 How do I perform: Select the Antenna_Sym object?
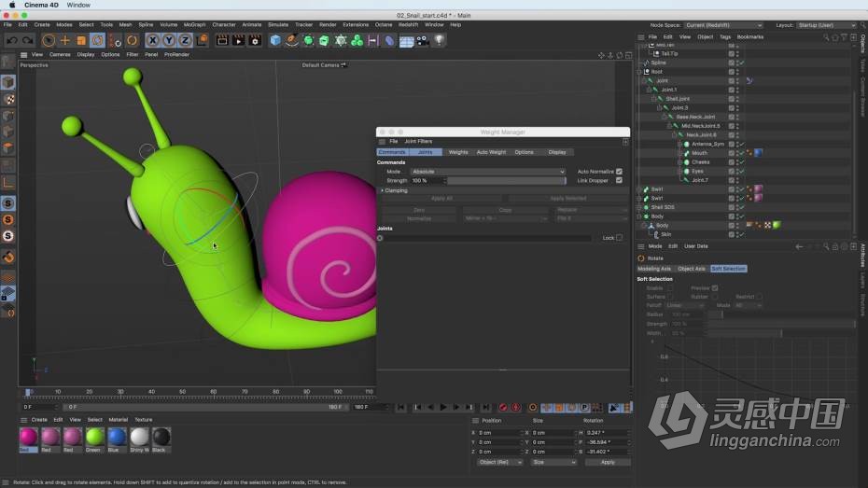click(707, 145)
